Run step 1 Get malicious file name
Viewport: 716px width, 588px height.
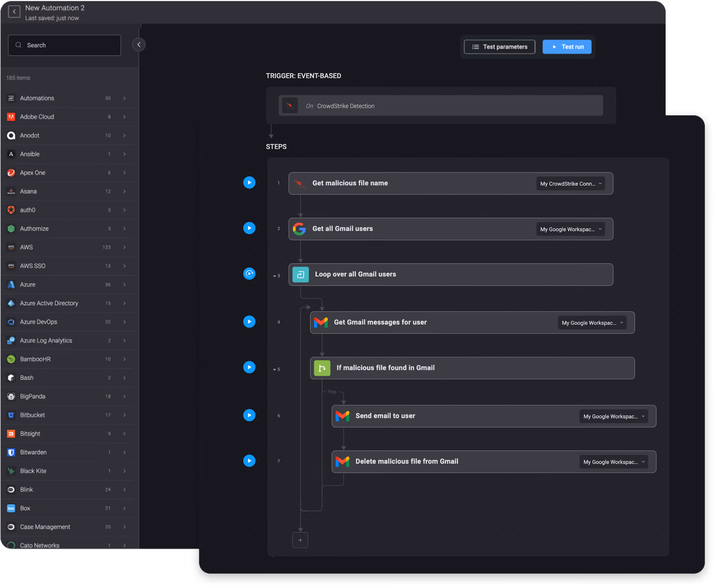249,183
